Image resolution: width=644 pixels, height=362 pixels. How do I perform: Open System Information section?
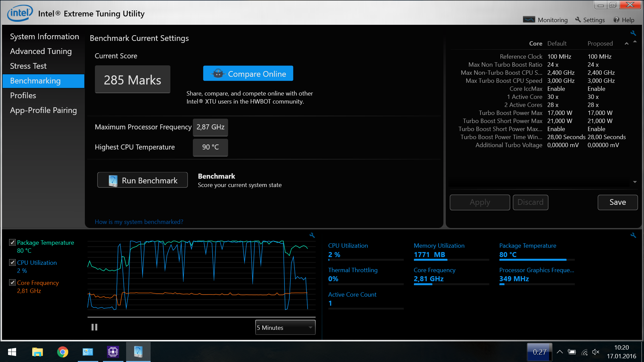[44, 37]
